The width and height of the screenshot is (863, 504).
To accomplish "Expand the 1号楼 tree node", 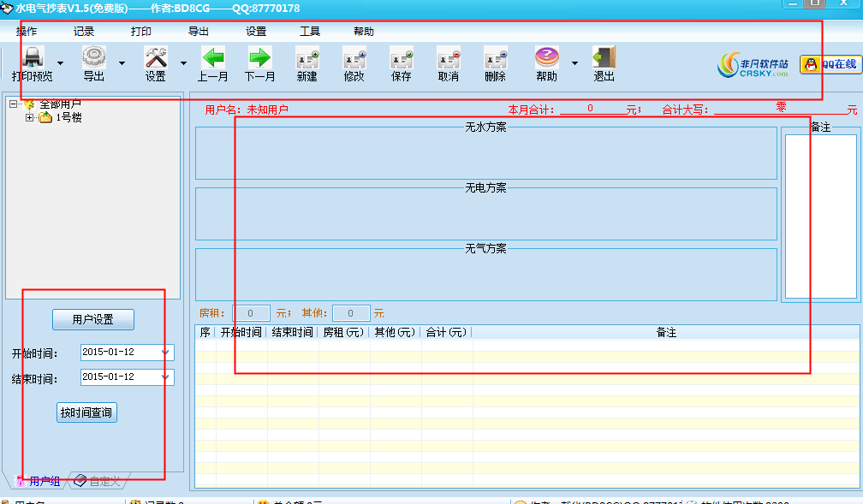I will pos(30,118).
